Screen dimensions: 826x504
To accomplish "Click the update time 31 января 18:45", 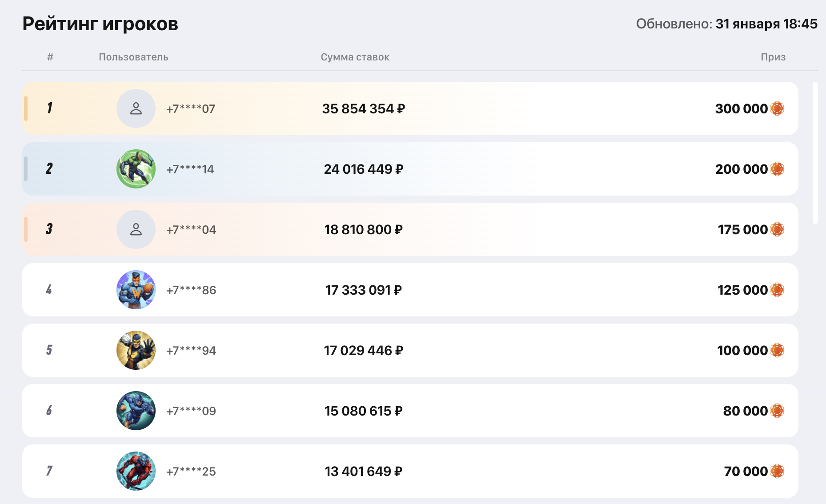I will point(766,24).
